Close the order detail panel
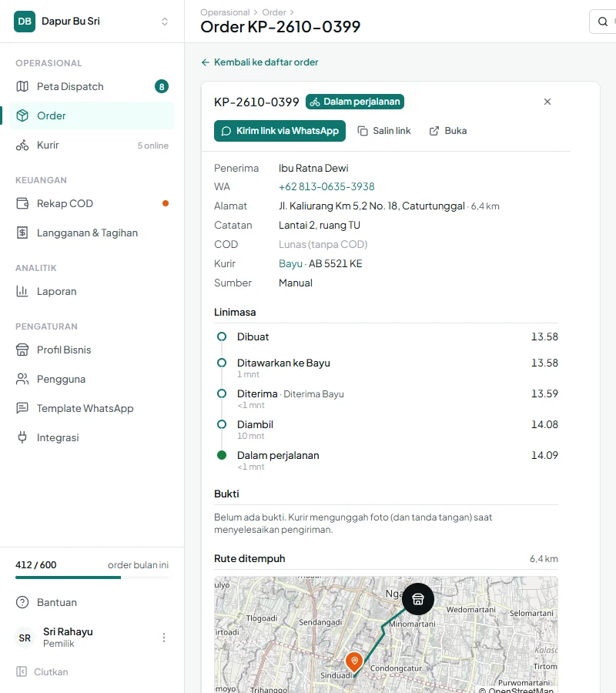Screen dimensions: 616x693 tap(547, 102)
